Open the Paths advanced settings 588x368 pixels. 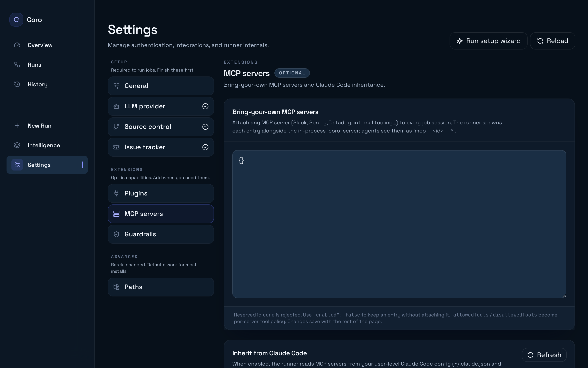[161, 287]
